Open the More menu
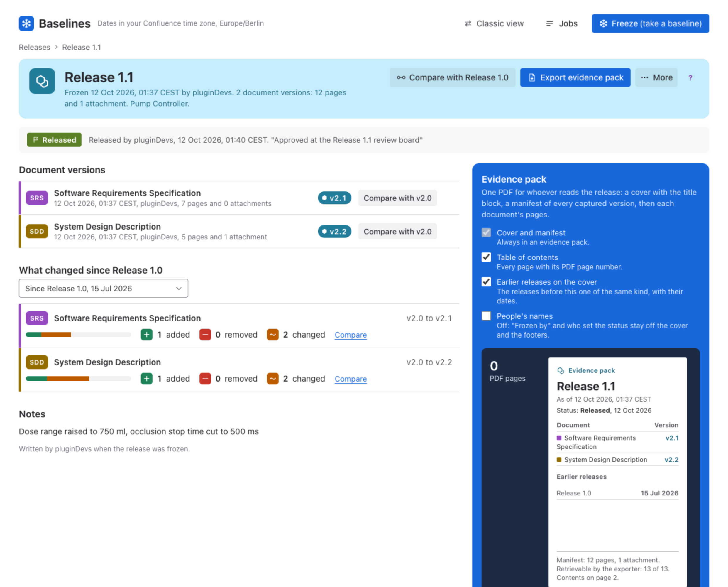Screen dimensions: 728x587 point(656,78)
